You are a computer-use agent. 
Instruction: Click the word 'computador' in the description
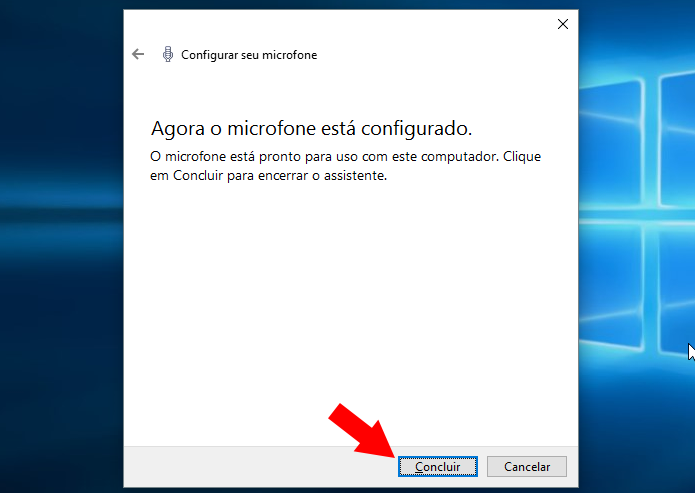coord(460,157)
